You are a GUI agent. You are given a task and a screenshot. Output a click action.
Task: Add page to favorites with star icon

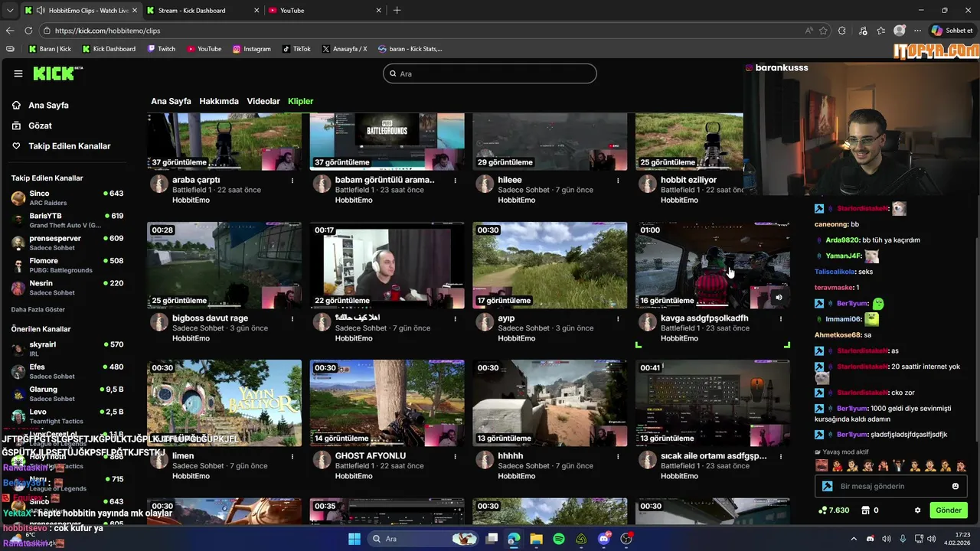tap(824, 31)
